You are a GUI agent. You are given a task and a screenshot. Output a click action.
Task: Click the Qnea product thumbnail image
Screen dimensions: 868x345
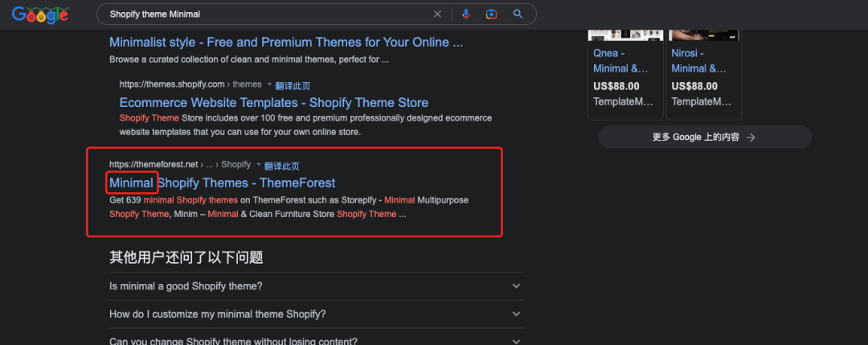[625, 35]
